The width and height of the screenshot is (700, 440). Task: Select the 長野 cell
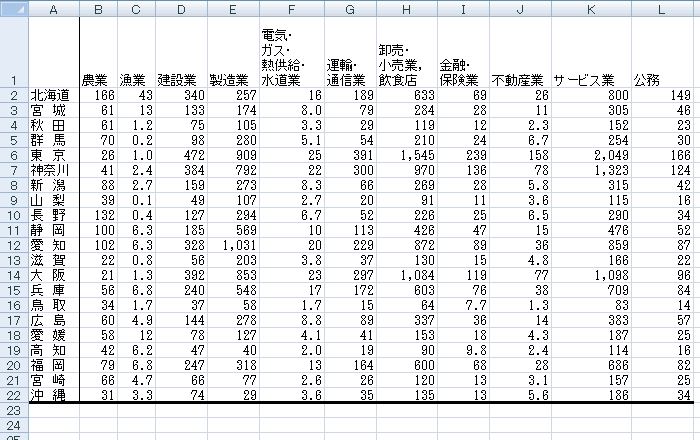(54, 216)
